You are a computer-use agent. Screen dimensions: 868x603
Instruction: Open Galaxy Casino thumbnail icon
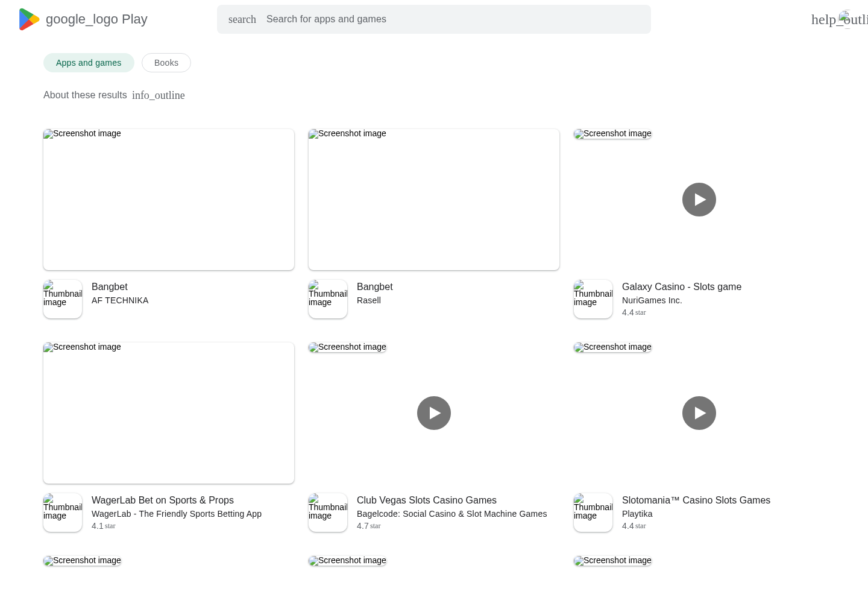coord(593,299)
